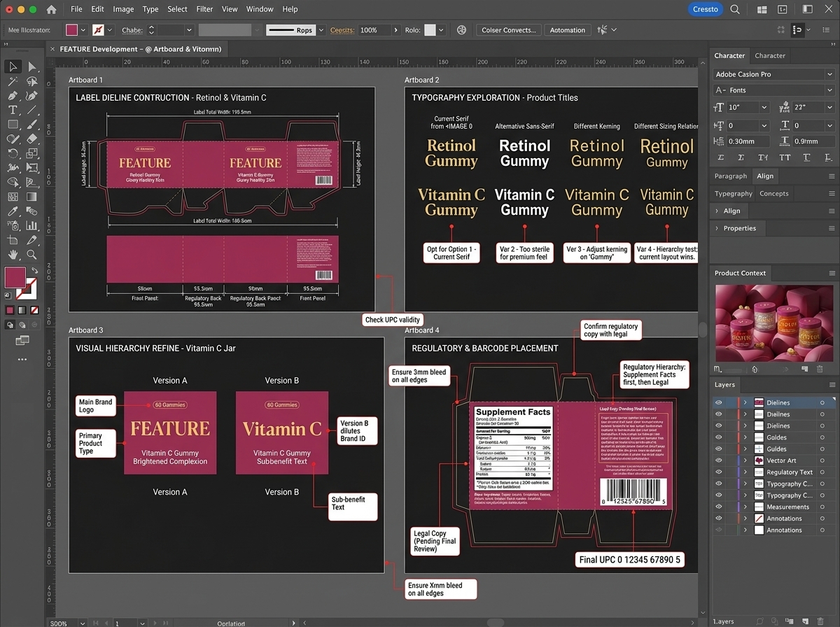Hide the Regulatory Text layer
Screen dimensions: 840x627
[x=718, y=472]
